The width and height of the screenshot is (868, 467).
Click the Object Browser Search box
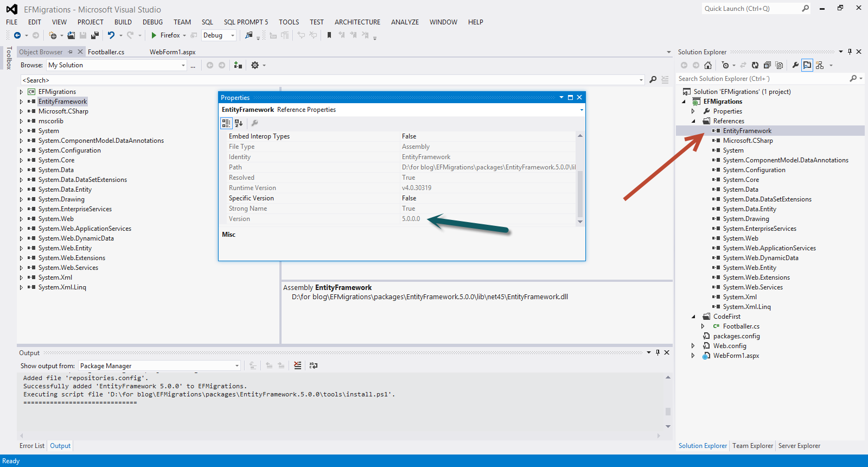point(332,80)
